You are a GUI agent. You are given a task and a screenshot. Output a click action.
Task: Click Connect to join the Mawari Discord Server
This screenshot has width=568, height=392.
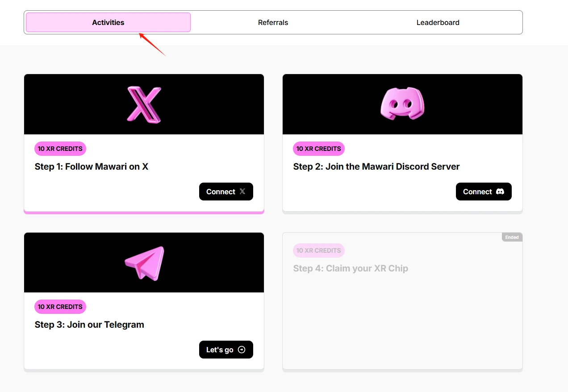[484, 192]
